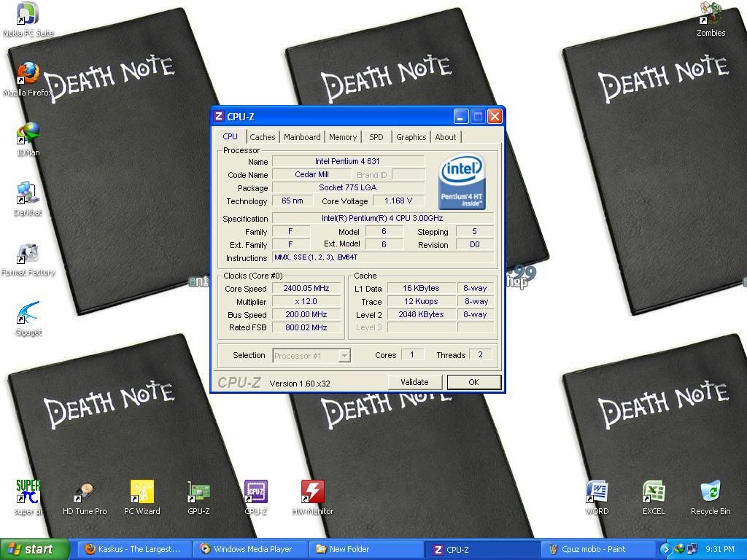
Task: Open the About tab
Action: tap(446, 137)
